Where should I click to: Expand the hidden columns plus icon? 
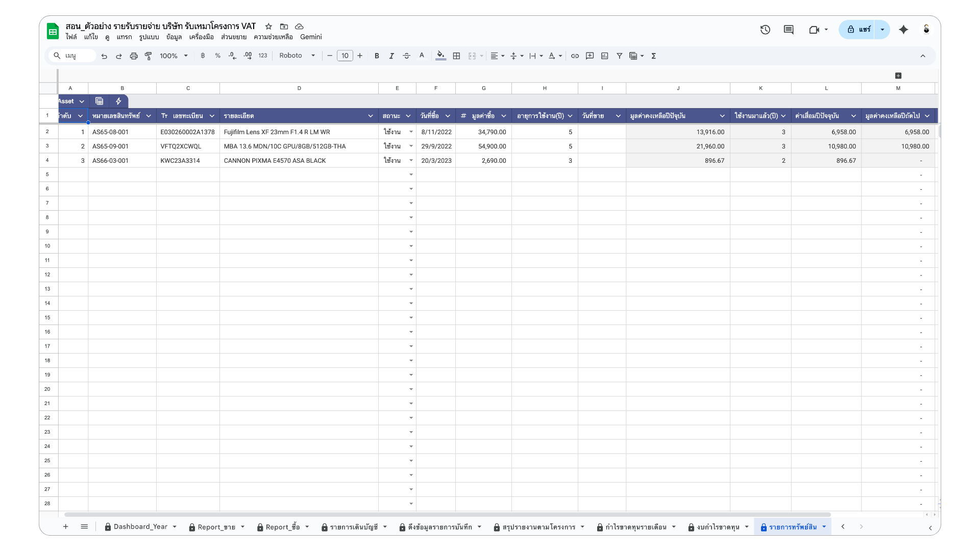[x=898, y=76]
